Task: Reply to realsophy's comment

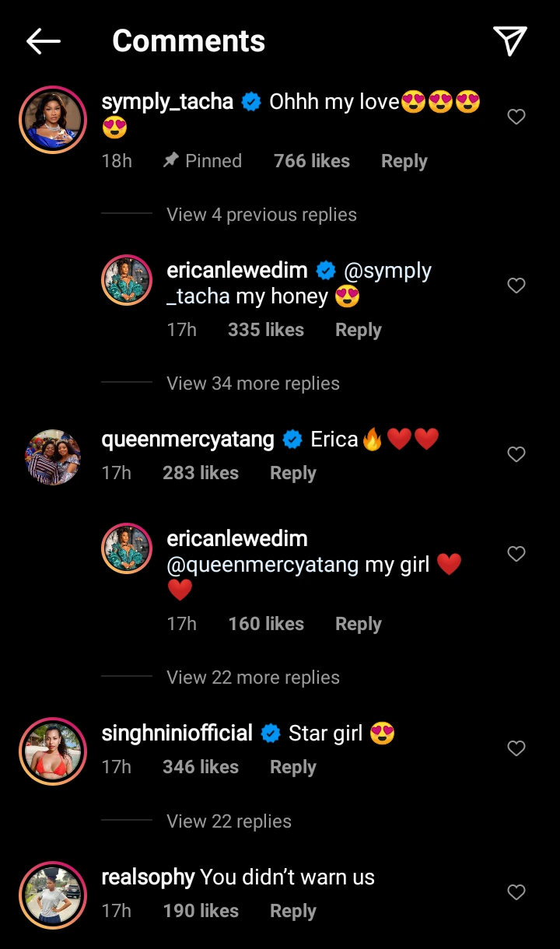Action: point(292,911)
